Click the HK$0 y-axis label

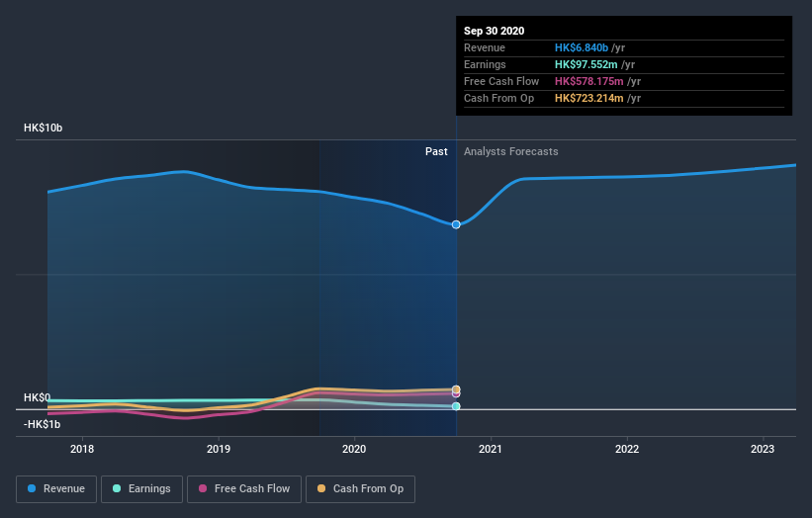tap(37, 397)
